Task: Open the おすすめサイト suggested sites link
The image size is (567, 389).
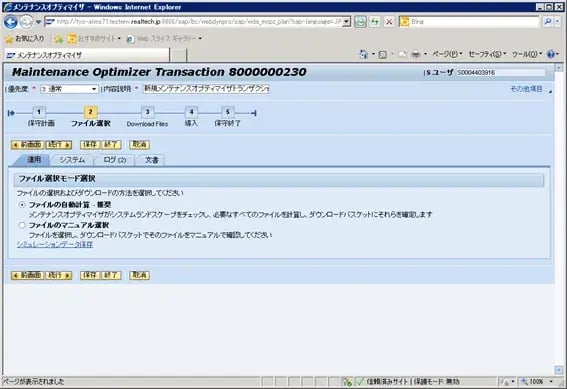Action: (95, 38)
